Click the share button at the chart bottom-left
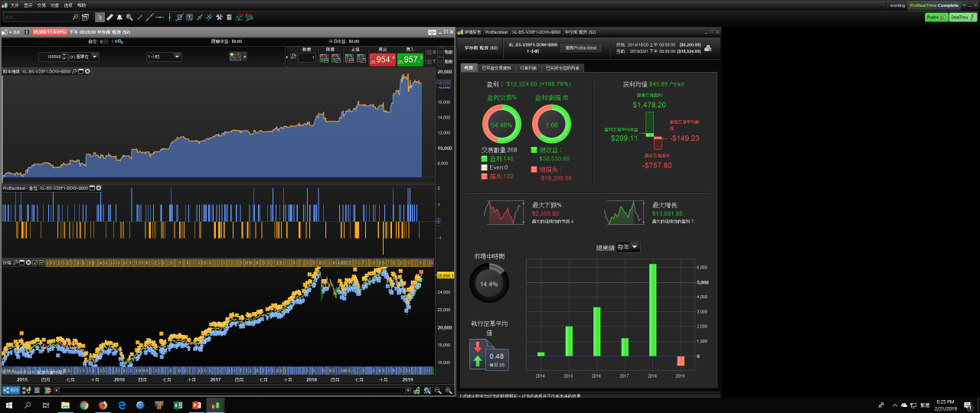 [x=10, y=390]
